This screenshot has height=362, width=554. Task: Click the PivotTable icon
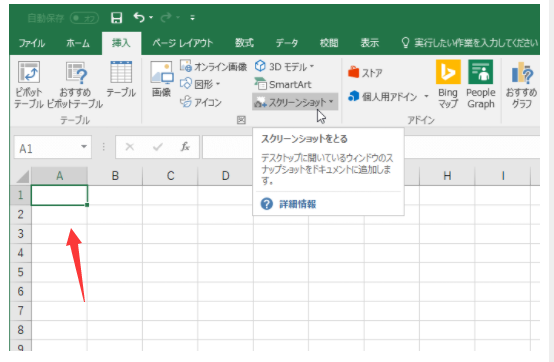[x=29, y=73]
